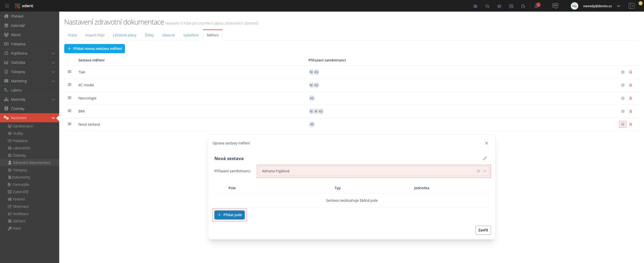644x263 pixels.
Task: Grab the drag handle for BMI row
Action: click(x=70, y=111)
